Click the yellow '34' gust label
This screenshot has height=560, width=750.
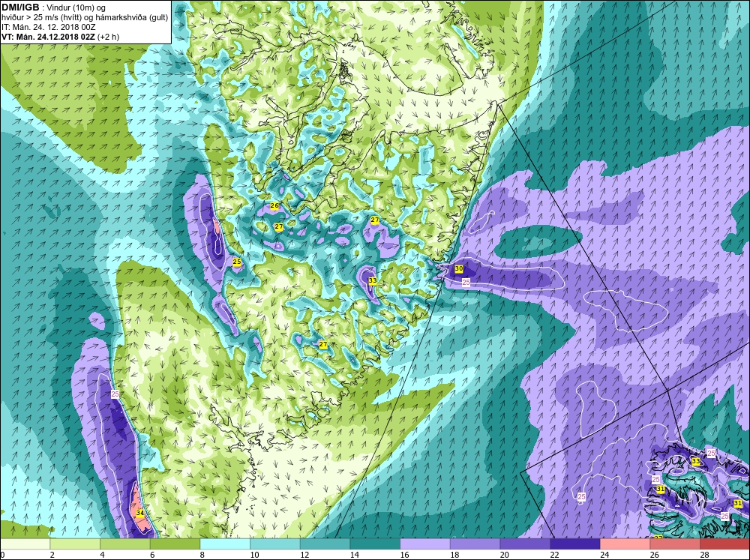click(139, 513)
